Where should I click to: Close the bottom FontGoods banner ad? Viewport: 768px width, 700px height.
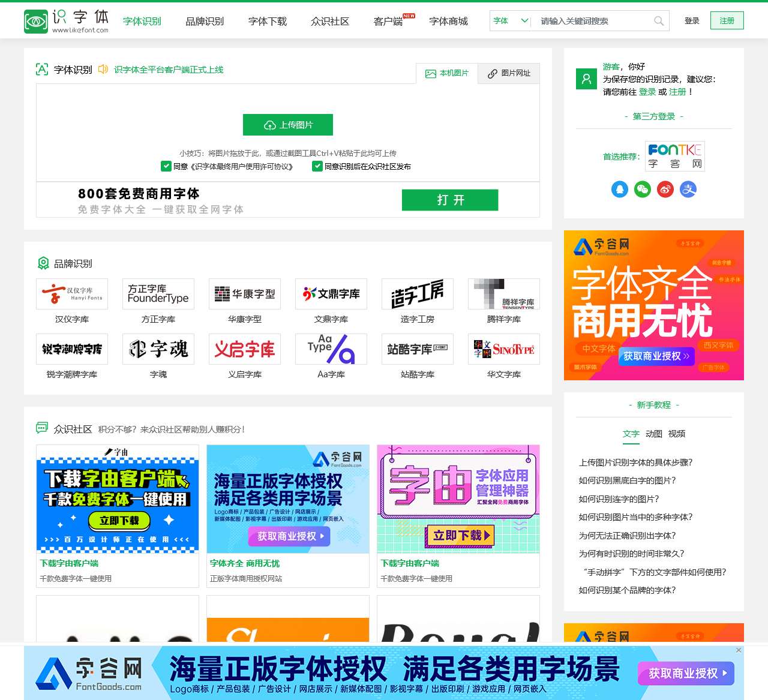(x=739, y=650)
